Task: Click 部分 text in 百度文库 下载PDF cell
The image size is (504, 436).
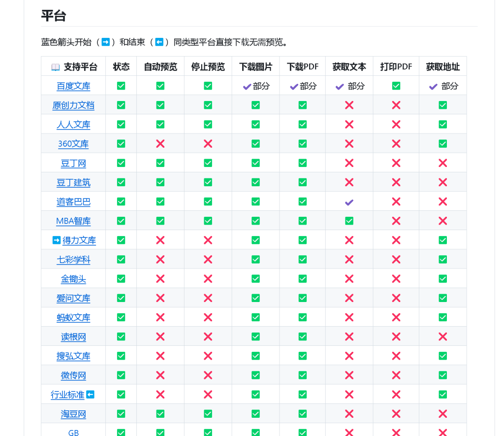Action: [308, 86]
